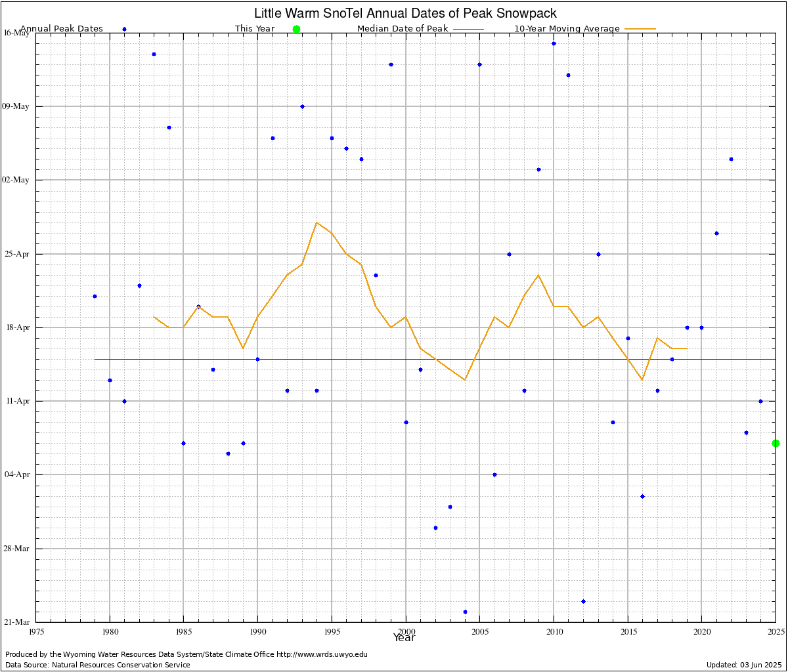788x672 pixels.
Task: Select the green This Year data point at 2025
Action: [776, 443]
